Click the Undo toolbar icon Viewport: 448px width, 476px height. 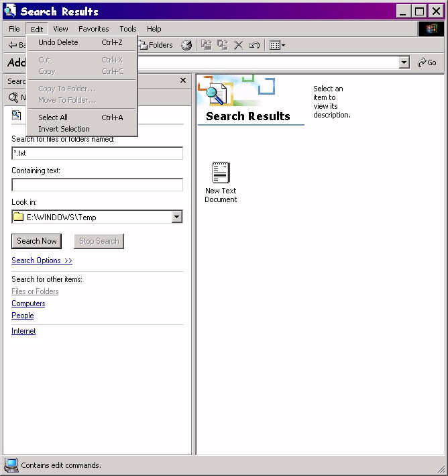click(254, 45)
